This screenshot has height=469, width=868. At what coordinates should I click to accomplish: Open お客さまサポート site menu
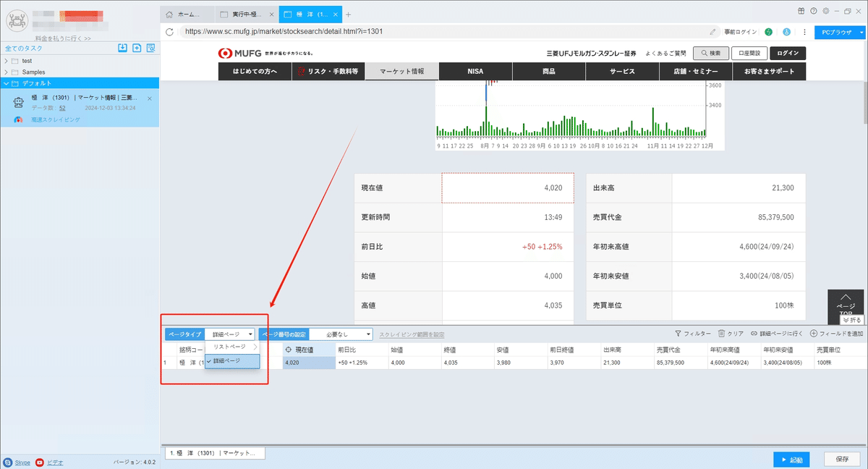(769, 72)
